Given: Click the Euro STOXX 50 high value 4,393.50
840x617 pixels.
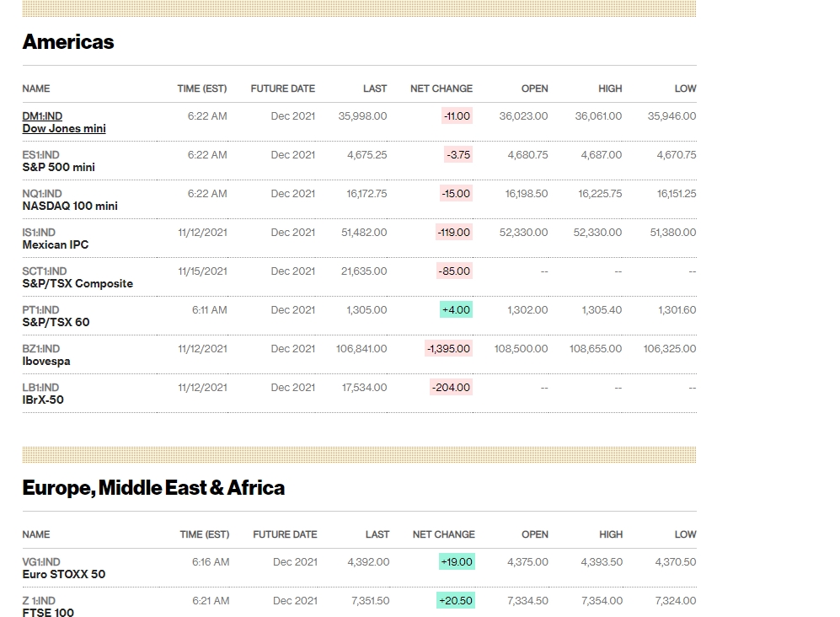Looking at the screenshot, I should click(602, 561).
